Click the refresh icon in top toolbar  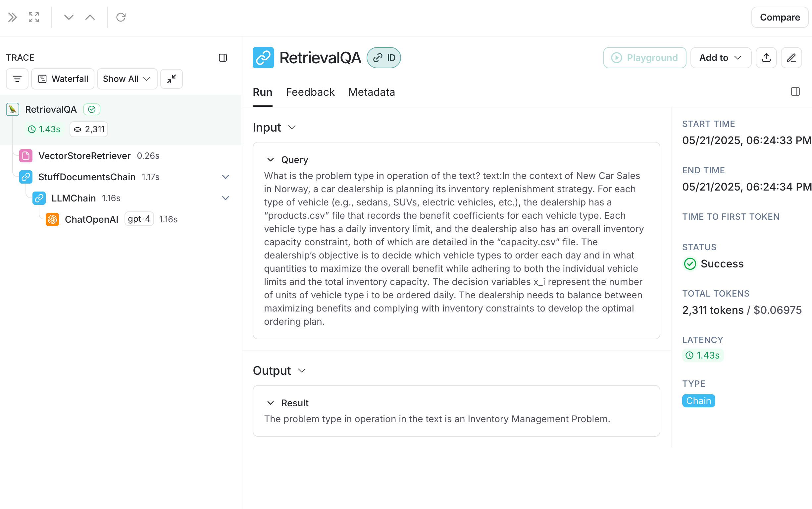pyautogui.click(x=121, y=17)
